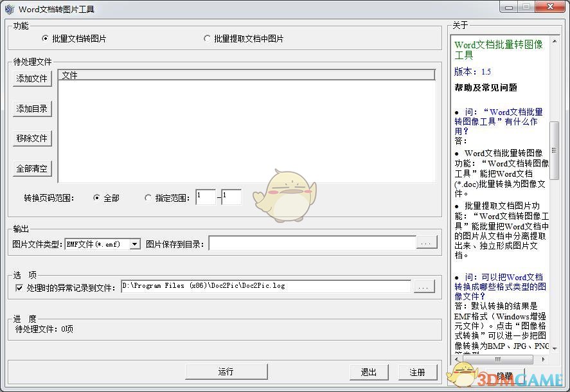The width and height of the screenshot is (570, 392).
Task: Click the end page number field
Action: (x=231, y=197)
